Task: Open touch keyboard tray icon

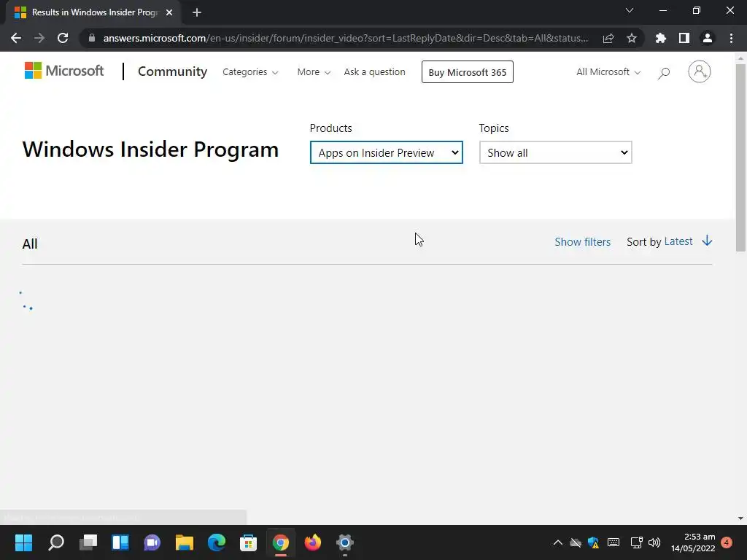Action: coord(613,542)
